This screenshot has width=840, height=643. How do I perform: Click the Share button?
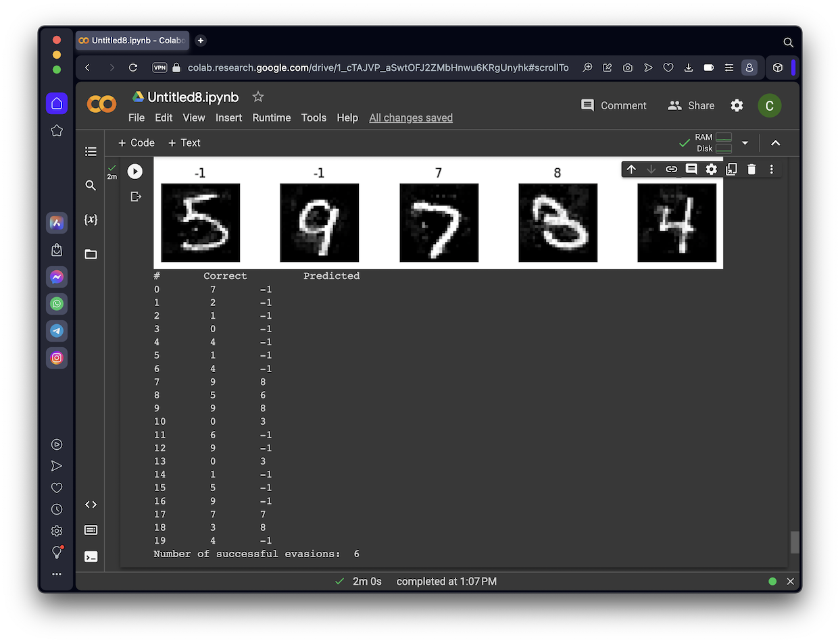click(x=691, y=105)
